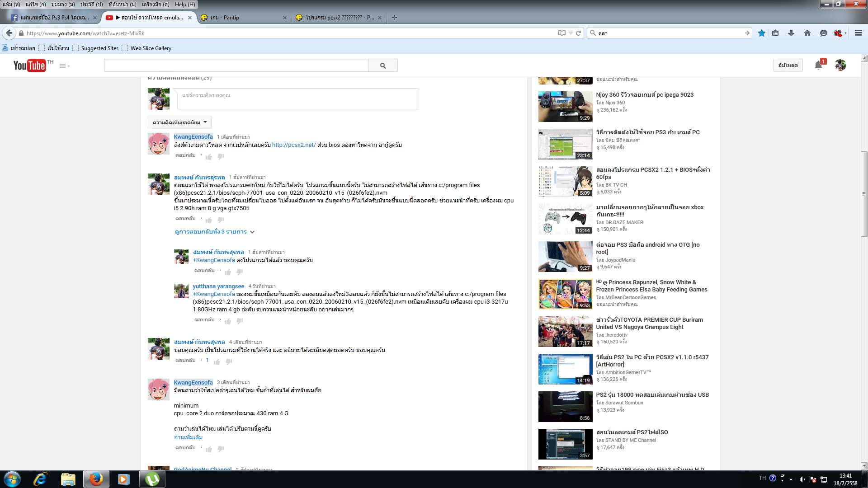This screenshot has width=868, height=488.
Task: Open Windows Explorer folder in taskbar
Action: tap(68, 479)
